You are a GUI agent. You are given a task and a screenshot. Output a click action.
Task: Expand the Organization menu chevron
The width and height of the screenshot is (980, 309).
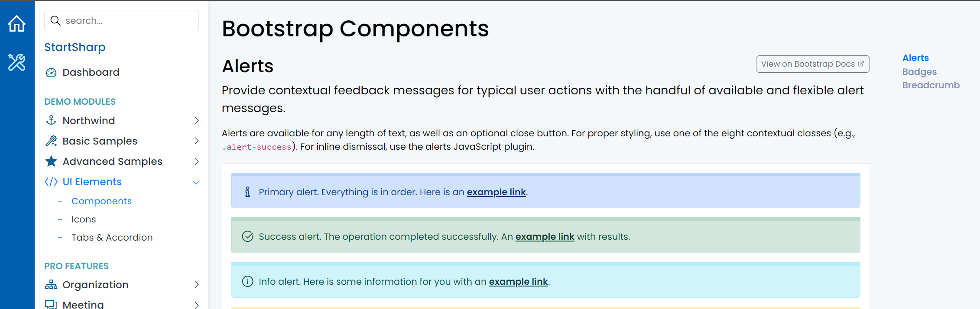pos(197,285)
